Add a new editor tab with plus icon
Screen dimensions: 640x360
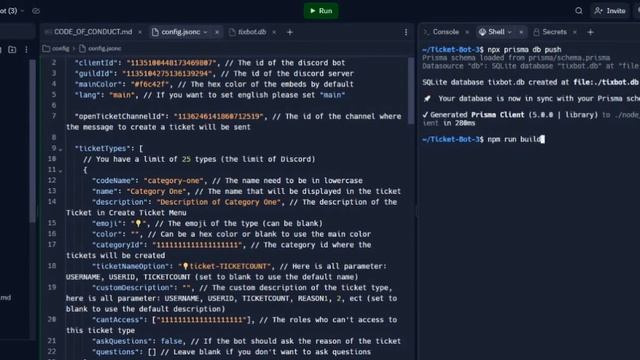point(290,32)
